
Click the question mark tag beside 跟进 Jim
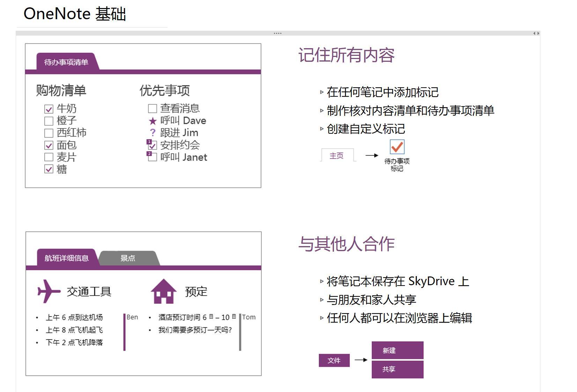click(x=152, y=133)
